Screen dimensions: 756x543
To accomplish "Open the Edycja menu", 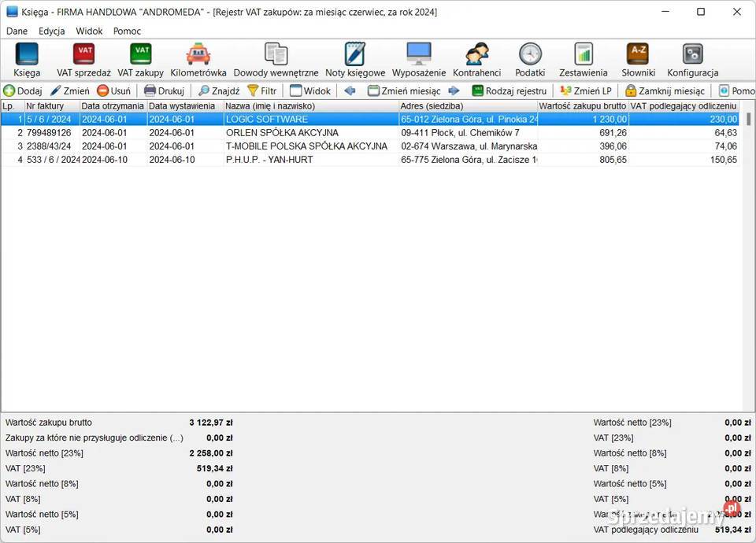I will [52, 31].
